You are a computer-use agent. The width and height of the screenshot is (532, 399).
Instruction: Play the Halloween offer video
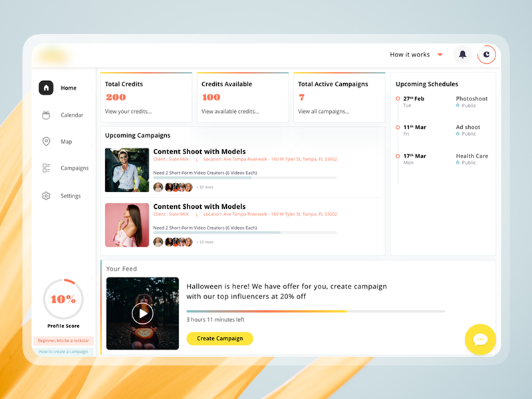142,313
